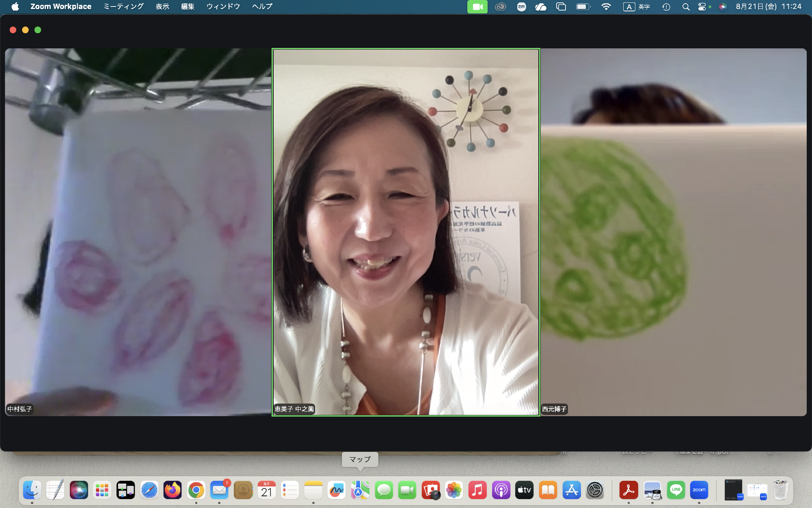The height and width of the screenshot is (508, 812).
Task: Open the 表示 menu
Action: point(162,7)
